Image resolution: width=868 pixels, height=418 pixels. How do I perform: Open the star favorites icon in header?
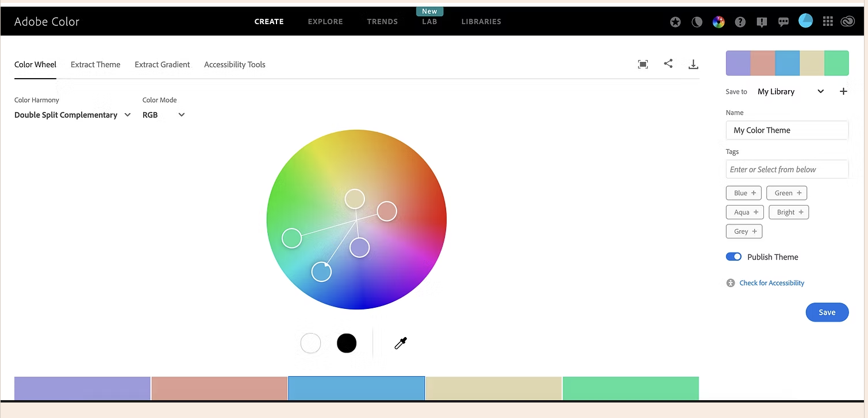pyautogui.click(x=675, y=22)
